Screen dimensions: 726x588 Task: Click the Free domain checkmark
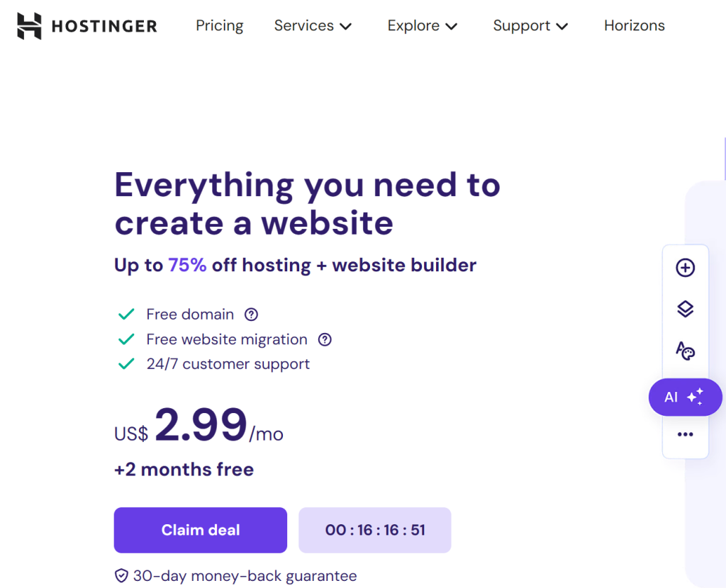pyautogui.click(x=126, y=315)
